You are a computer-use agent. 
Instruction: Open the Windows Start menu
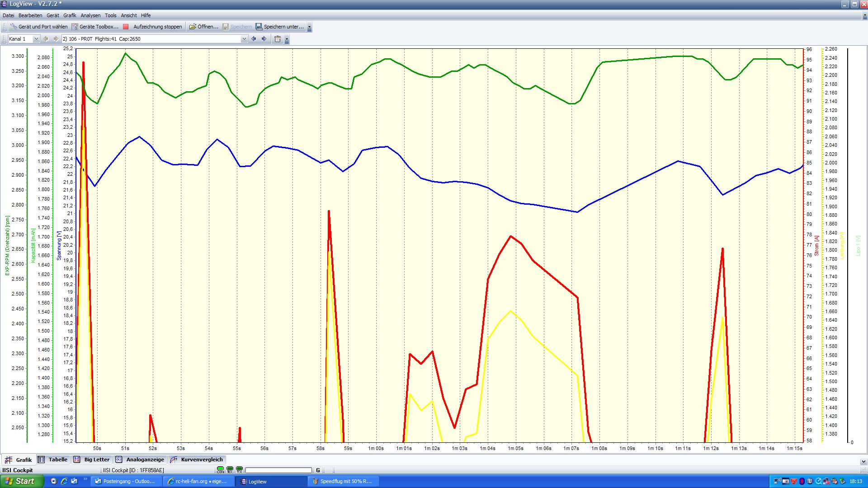point(22,481)
